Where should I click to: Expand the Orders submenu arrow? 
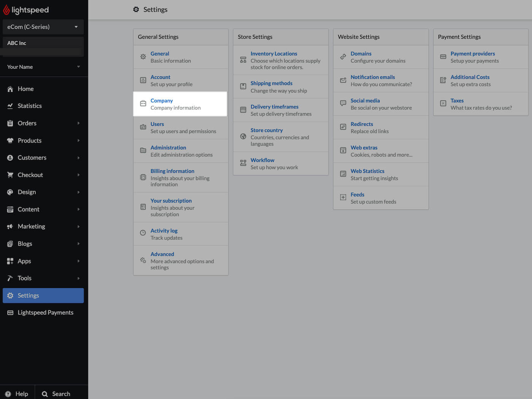click(79, 123)
